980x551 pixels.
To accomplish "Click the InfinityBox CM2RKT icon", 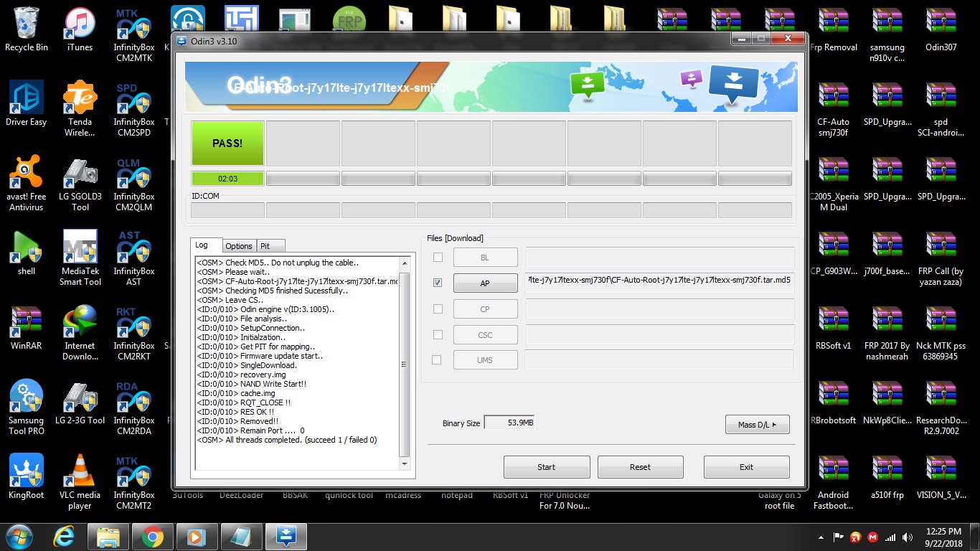I will coord(134,333).
